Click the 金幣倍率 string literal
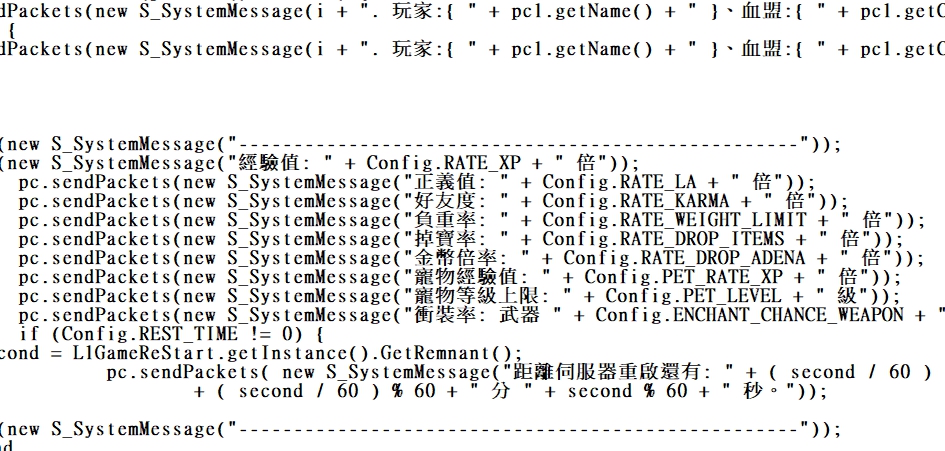Screen dimensions: 945x451 466,258
